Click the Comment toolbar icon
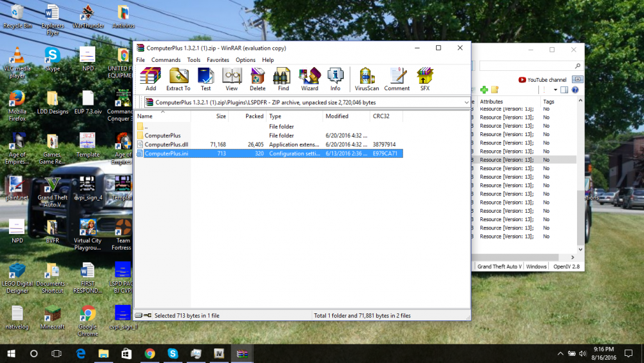The width and height of the screenshot is (644, 363). [397, 79]
